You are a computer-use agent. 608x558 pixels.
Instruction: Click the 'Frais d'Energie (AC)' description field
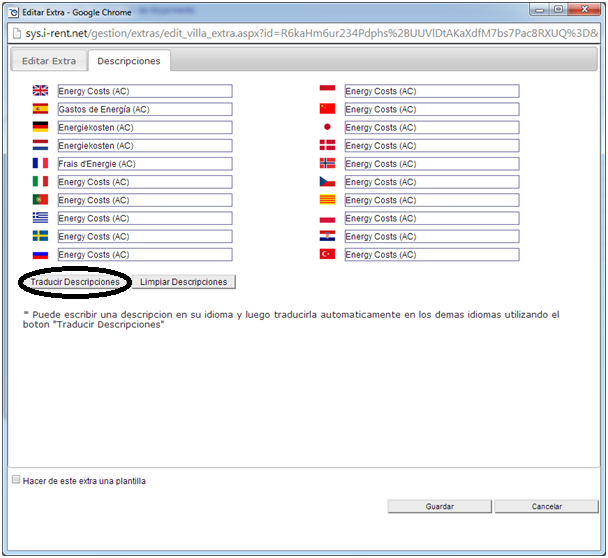(144, 164)
